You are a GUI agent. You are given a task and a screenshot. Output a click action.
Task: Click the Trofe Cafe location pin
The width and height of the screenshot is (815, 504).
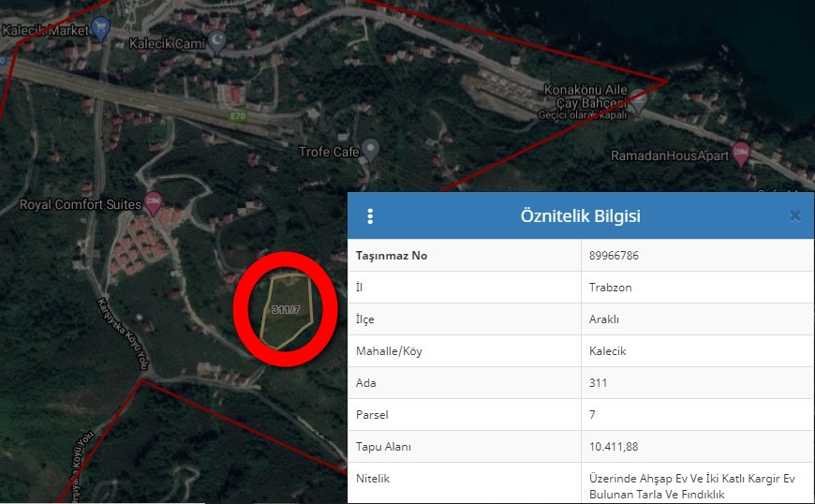(x=371, y=150)
